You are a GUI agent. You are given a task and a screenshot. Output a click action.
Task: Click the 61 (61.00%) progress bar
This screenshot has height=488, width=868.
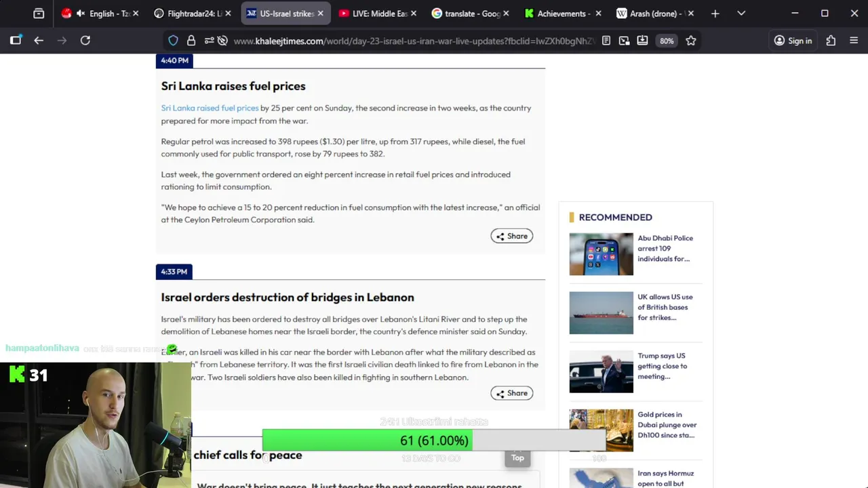[434, 441]
